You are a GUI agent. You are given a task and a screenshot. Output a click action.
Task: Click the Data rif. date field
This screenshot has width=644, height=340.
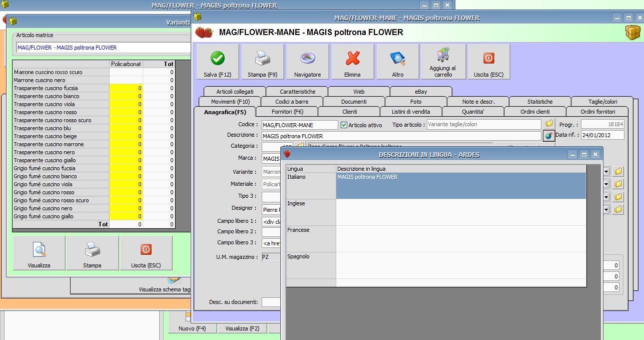pyautogui.click(x=602, y=135)
